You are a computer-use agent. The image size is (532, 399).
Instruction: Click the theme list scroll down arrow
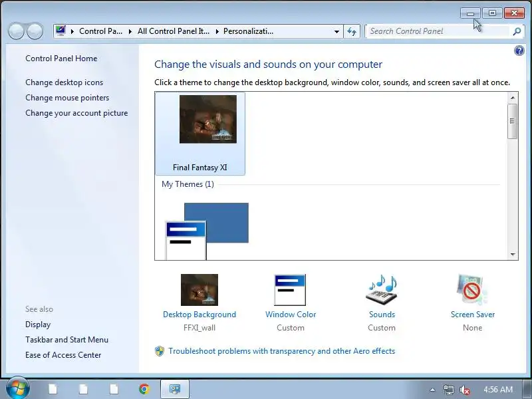pos(513,255)
